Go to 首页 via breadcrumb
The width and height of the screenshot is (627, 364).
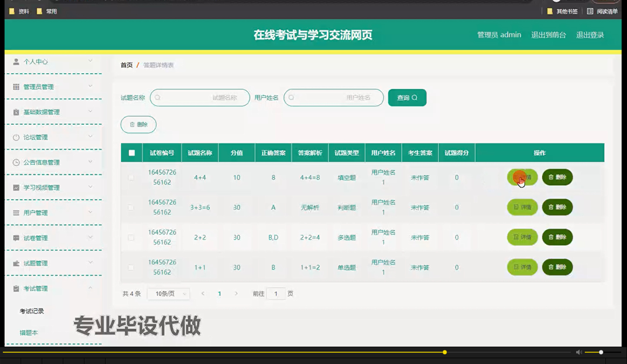click(126, 65)
